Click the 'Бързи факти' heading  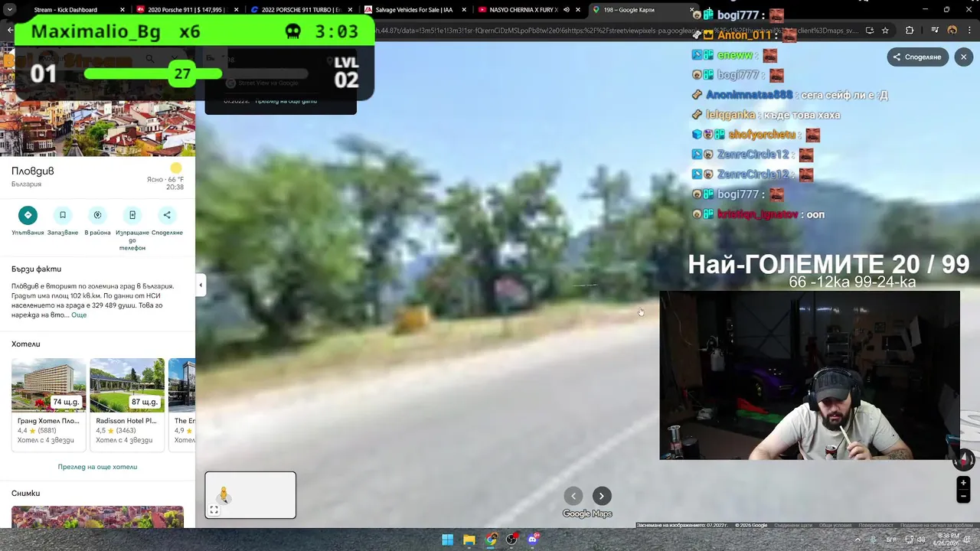tap(36, 269)
